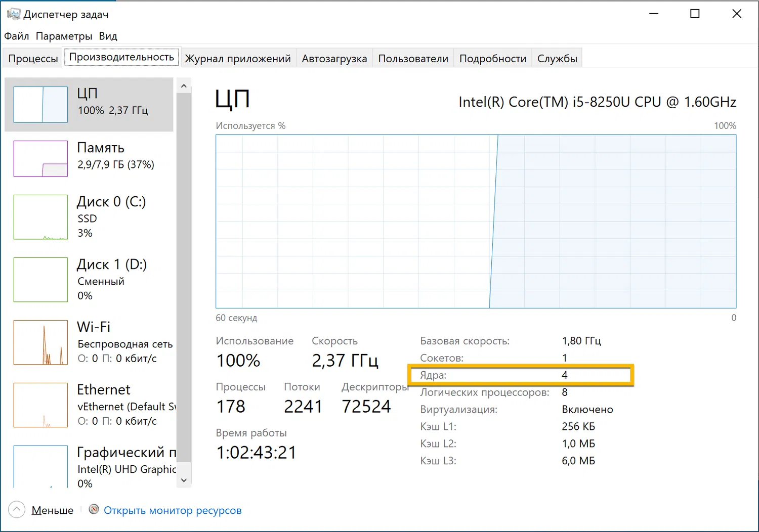The image size is (759, 532).
Task: Show the Wi-Fi network usage graph
Action: pos(40,342)
